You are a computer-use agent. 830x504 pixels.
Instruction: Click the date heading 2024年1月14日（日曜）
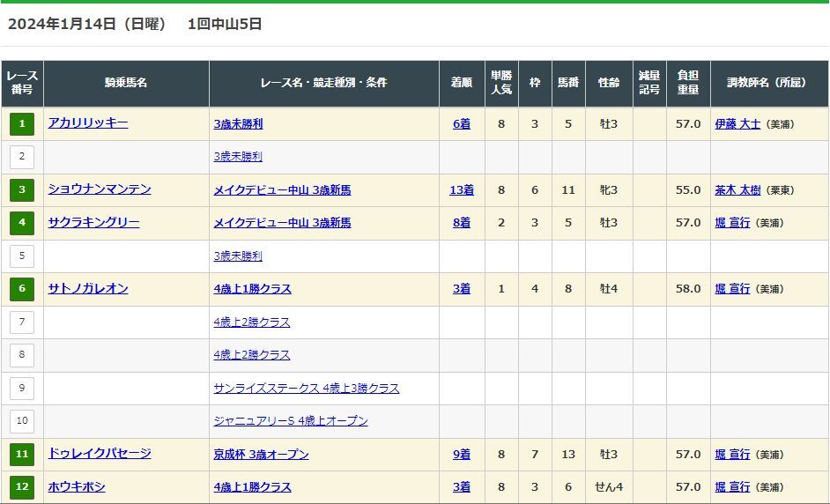pos(87,25)
